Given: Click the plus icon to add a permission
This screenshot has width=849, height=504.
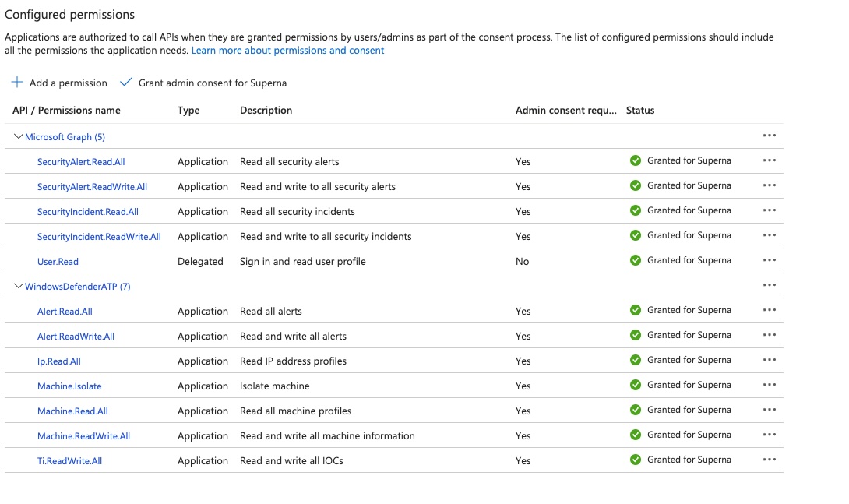Looking at the screenshot, I should point(15,83).
